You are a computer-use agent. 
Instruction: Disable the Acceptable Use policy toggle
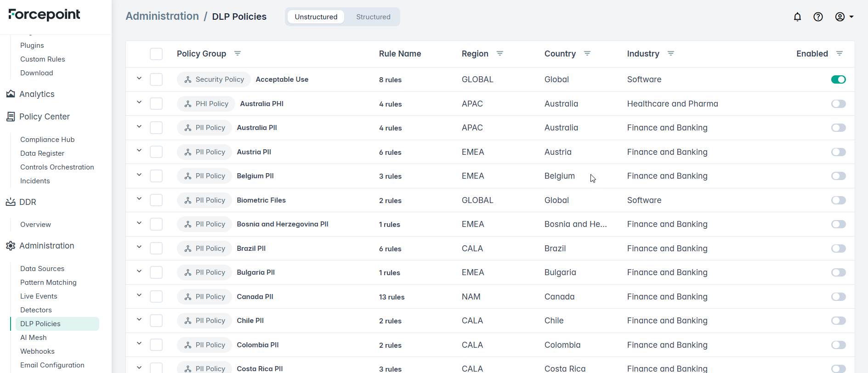coord(838,79)
